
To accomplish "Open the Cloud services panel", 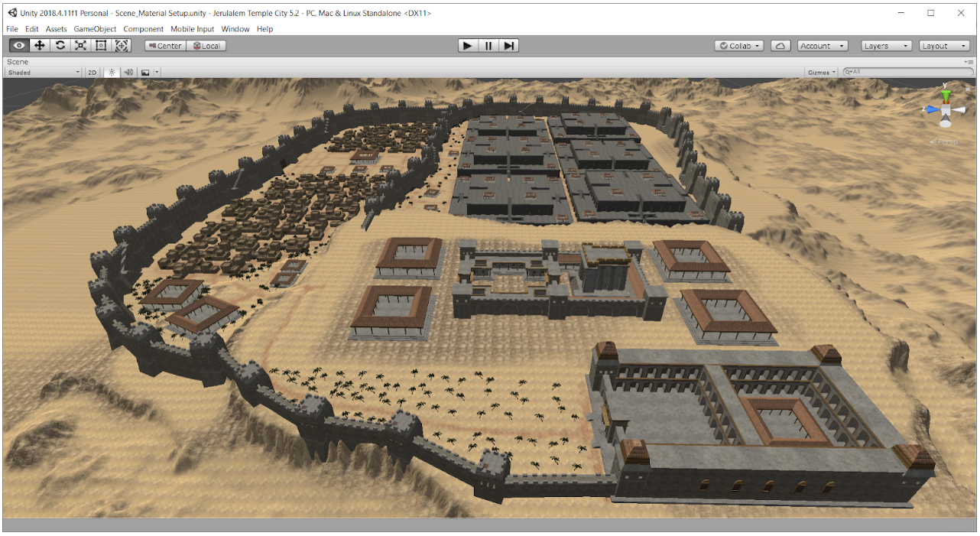I will coord(780,46).
